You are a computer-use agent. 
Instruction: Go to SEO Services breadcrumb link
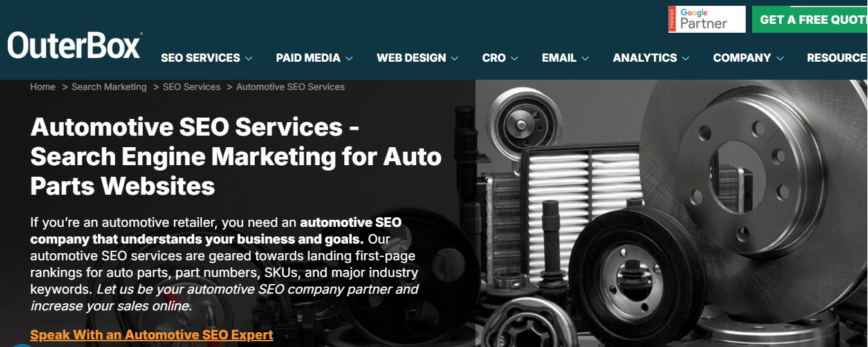pos(192,87)
